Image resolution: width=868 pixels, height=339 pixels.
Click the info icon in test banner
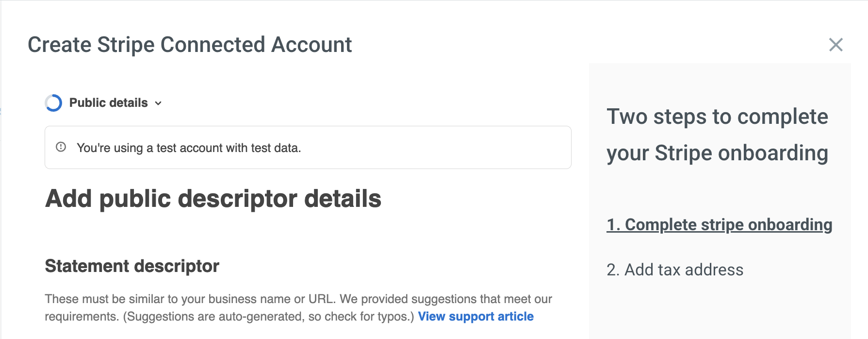[x=61, y=147]
